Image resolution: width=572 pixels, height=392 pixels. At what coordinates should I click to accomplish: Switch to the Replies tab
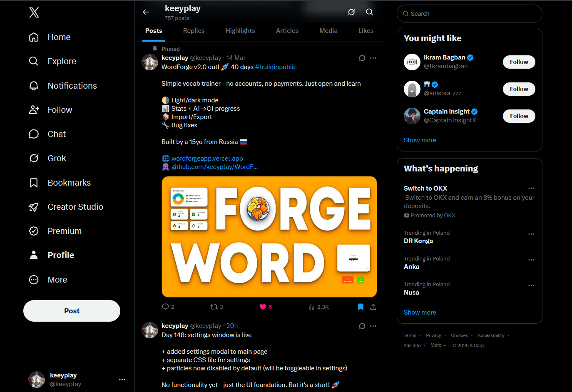pyautogui.click(x=194, y=31)
